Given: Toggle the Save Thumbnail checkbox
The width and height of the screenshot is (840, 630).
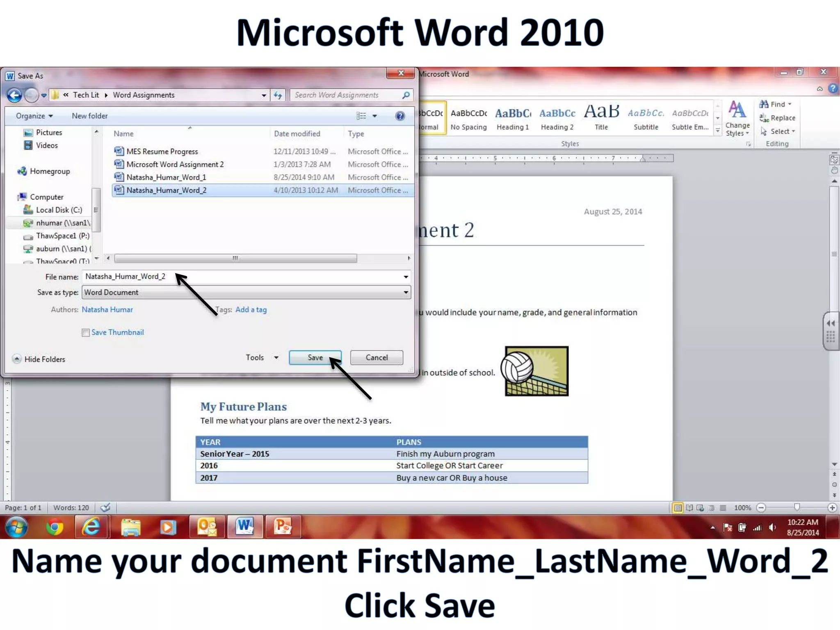Looking at the screenshot, I should [x=86, y=333].
